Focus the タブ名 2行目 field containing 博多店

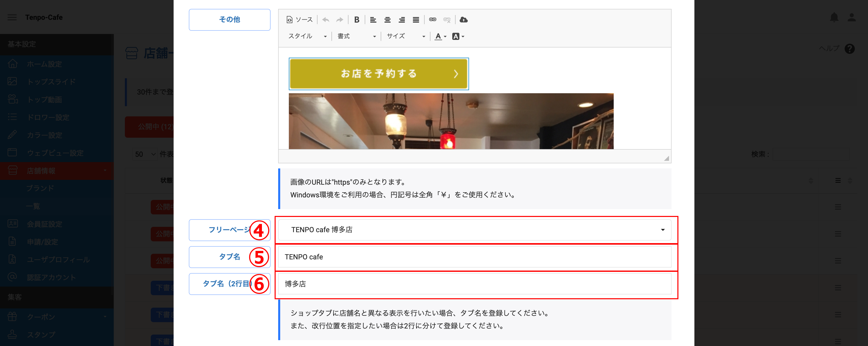point(474,284)
